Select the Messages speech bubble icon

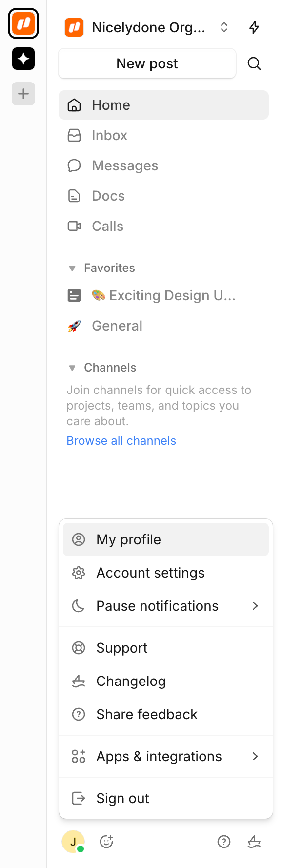click(74, 165)
